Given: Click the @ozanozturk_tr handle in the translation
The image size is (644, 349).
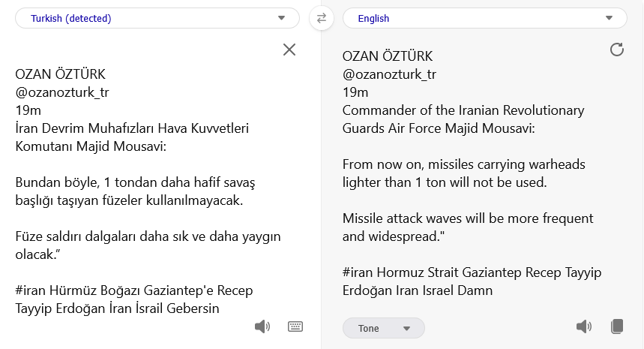Looking at the screenshot, I should [x=389, y=74].
